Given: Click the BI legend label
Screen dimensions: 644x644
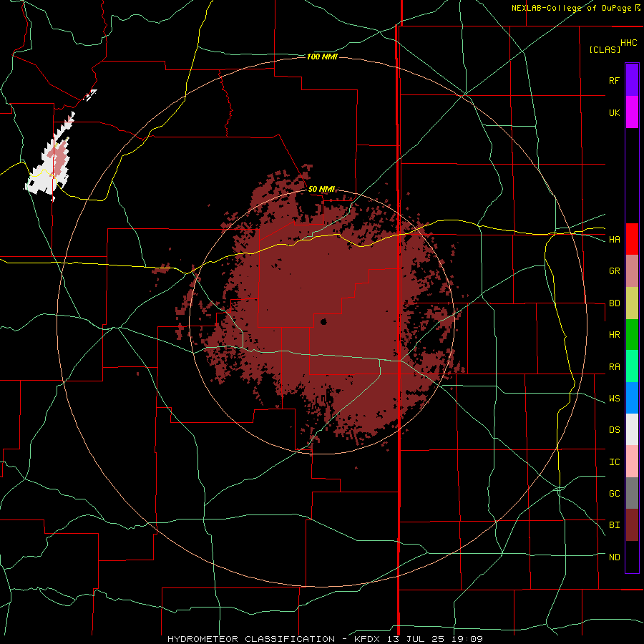Looking at the screenshot, I should (x=615, y=525).
